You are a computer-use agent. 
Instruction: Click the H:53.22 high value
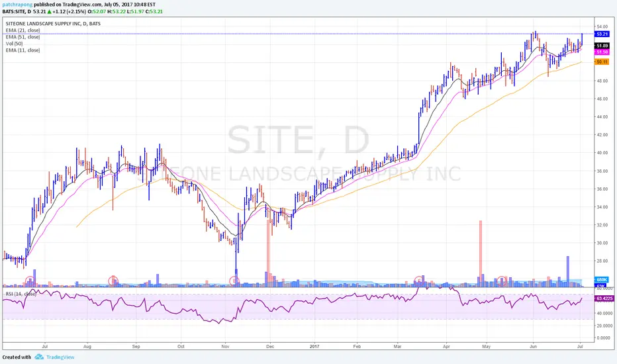pyautogui.click(x=117, y=11)
